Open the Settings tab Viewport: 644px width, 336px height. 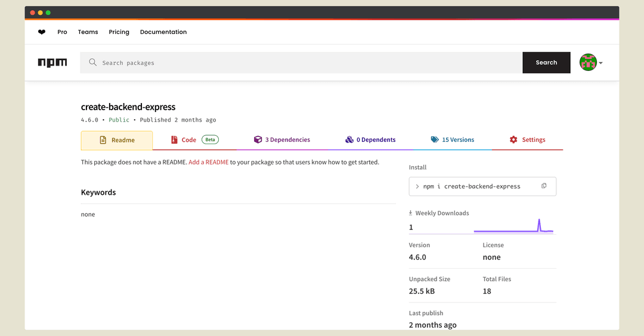tap(527, 140)
